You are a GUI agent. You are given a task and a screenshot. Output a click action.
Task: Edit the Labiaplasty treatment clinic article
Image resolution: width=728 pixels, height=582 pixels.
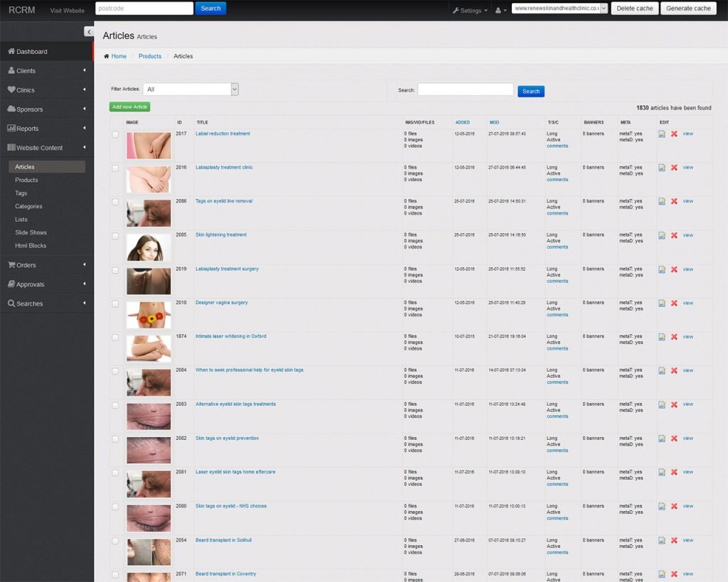point(662,168)
